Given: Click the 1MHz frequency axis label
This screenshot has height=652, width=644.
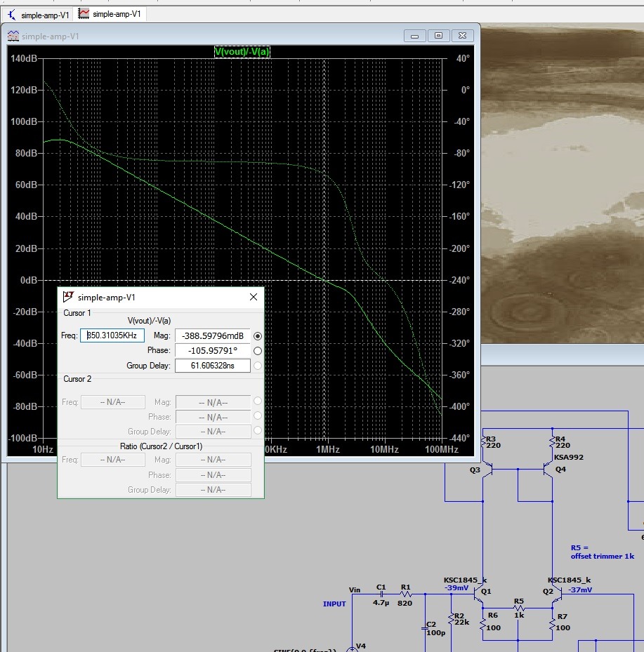Looking at the screenshot, I should pos(328,449).
